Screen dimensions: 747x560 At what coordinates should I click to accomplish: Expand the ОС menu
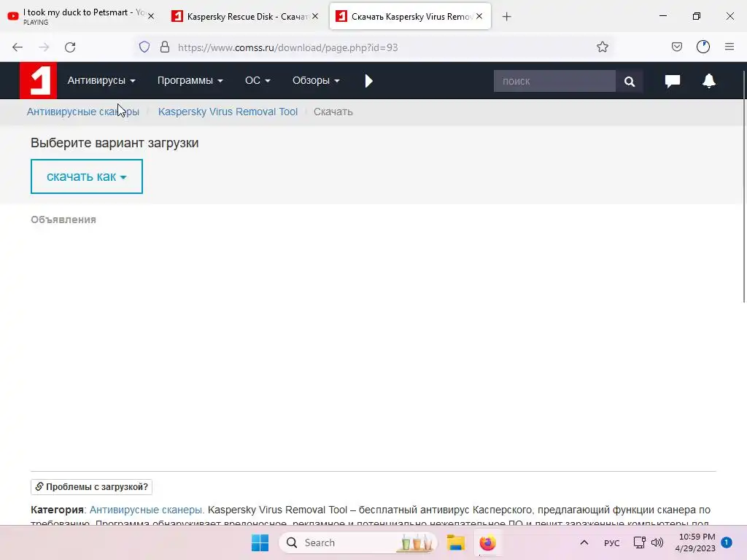tap(258, 80)
